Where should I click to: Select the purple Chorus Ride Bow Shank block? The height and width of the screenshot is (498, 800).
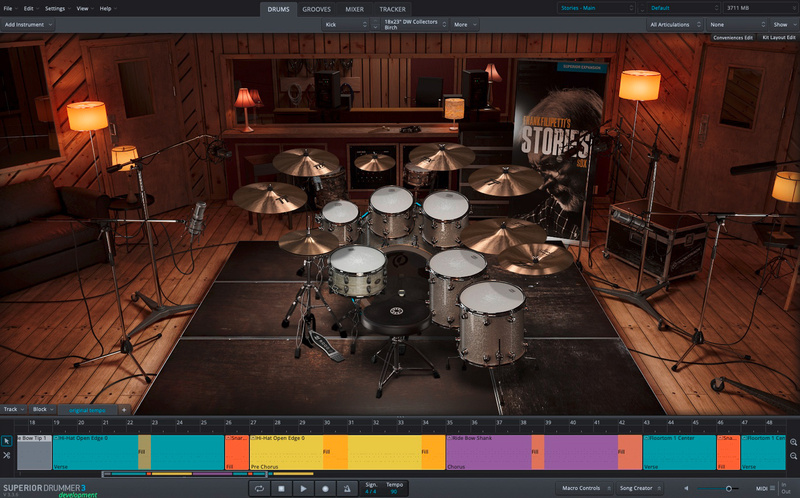[544, 452]
